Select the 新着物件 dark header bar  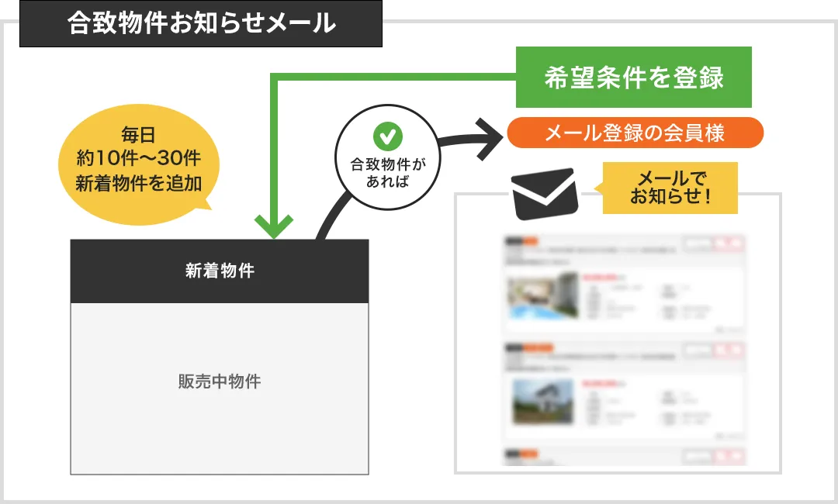point(220,271)
